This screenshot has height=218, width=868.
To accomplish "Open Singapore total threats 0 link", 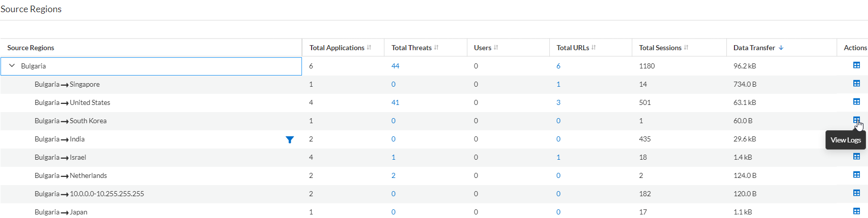I will (394, 84).
